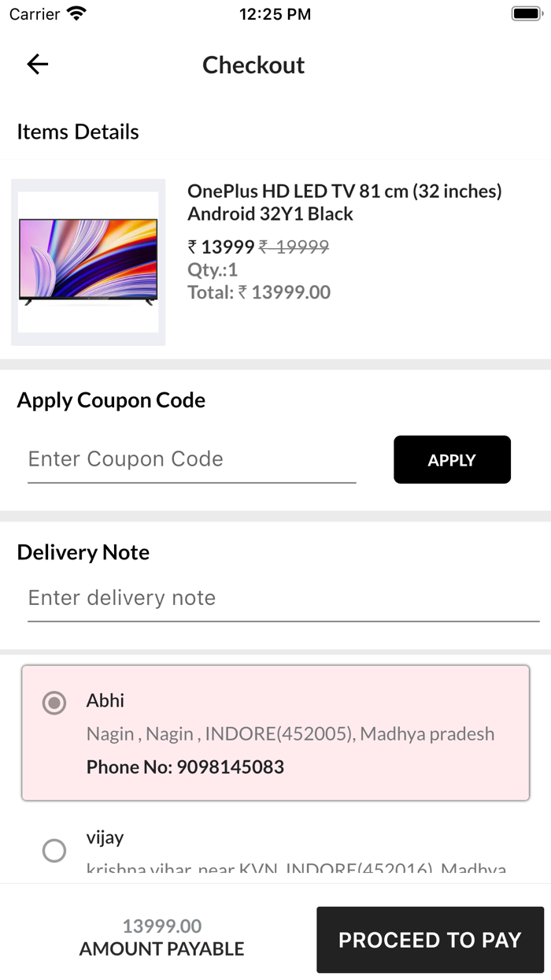The image size is (551, 980).
Task: Click the Delivery Note section heading
Action: point(83,552)
